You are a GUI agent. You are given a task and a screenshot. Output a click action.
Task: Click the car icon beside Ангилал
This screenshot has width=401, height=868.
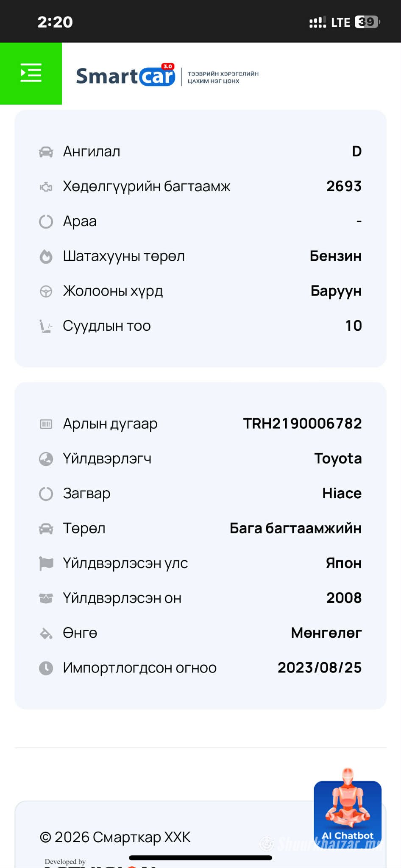[x=46, y=152]
